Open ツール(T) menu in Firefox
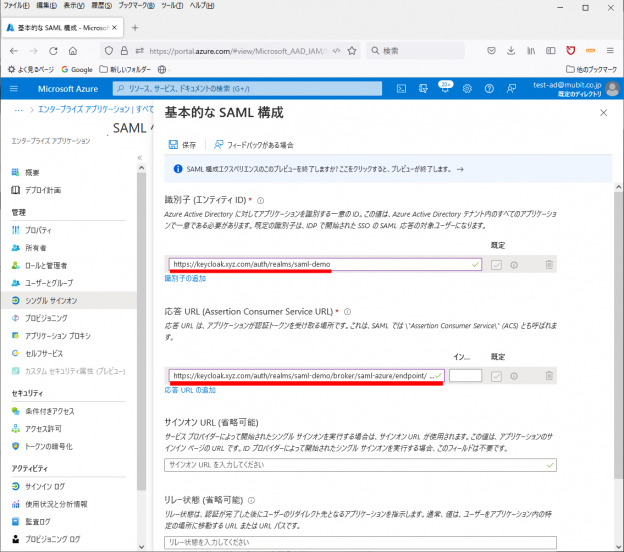The width and height of the screenshot is (624, 552). pos(172,6)
